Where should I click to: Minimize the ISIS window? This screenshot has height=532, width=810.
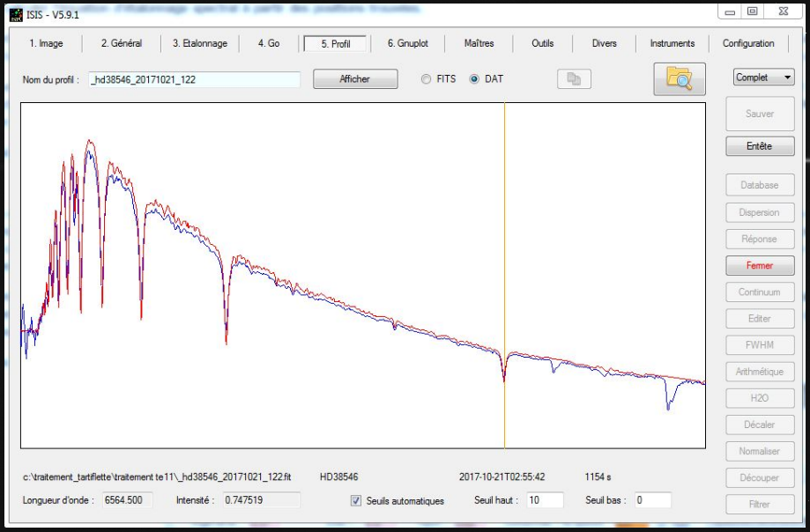[730, 11]
